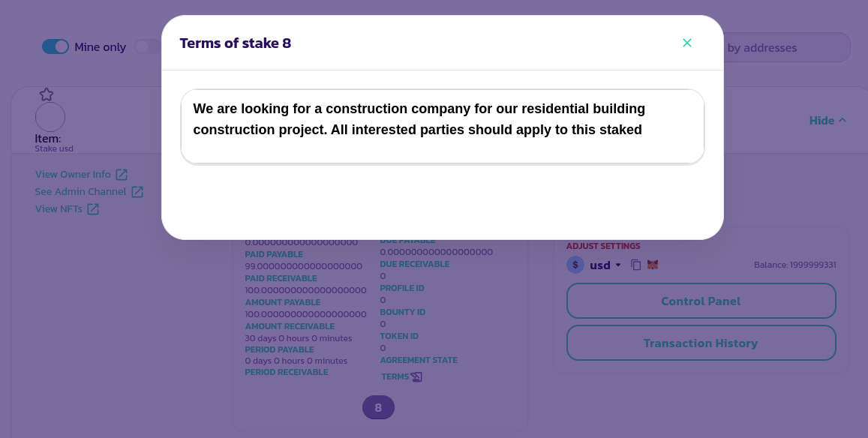Click the favorite star icon

point(47,94)
